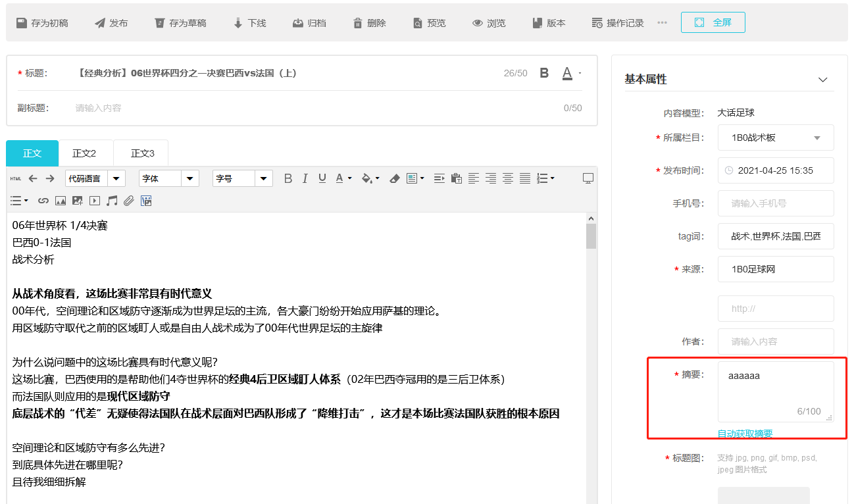Underline selected text in editor
Image resolution: width=854 pixels, height=504 pixels.
(322, 178)
